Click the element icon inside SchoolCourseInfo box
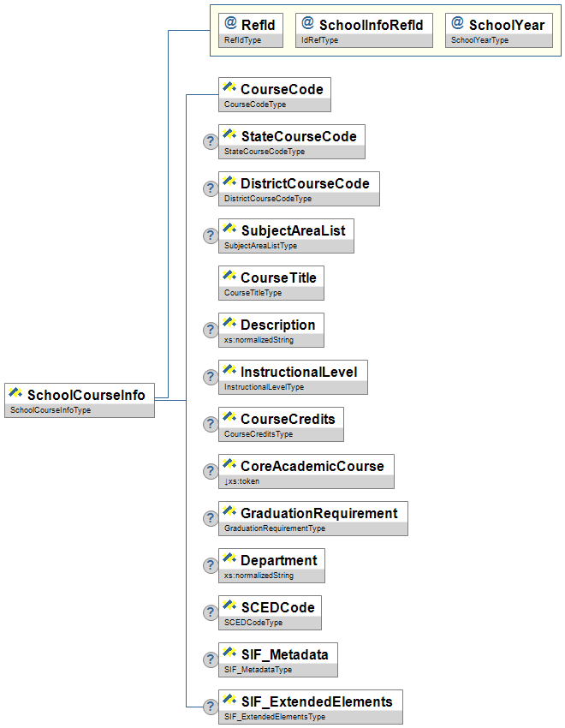Screen dimensions: 565x728 (15, 394)
